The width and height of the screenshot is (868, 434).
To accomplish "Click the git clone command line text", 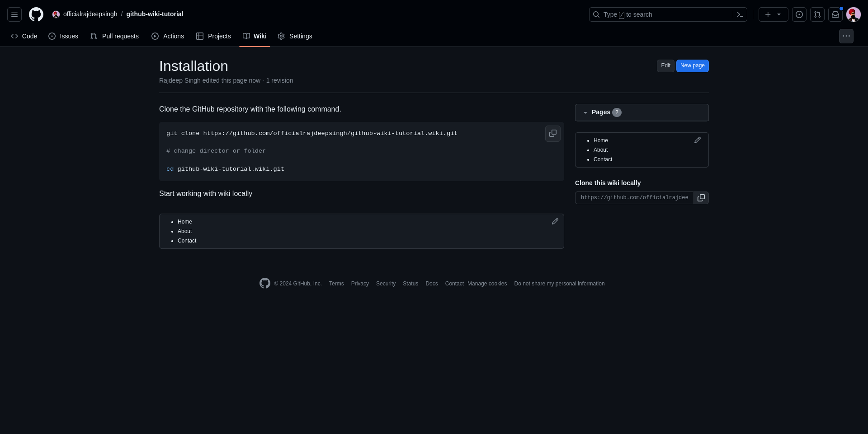I will 312,133.
